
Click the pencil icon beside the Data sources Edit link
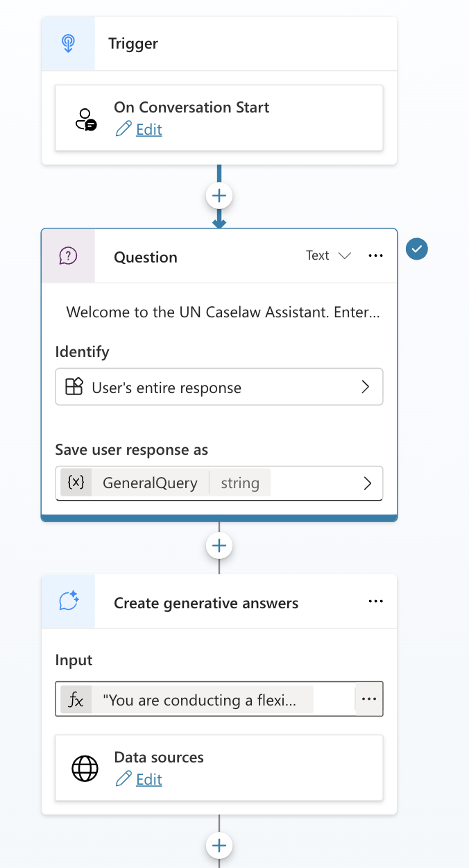click(123, 779)
